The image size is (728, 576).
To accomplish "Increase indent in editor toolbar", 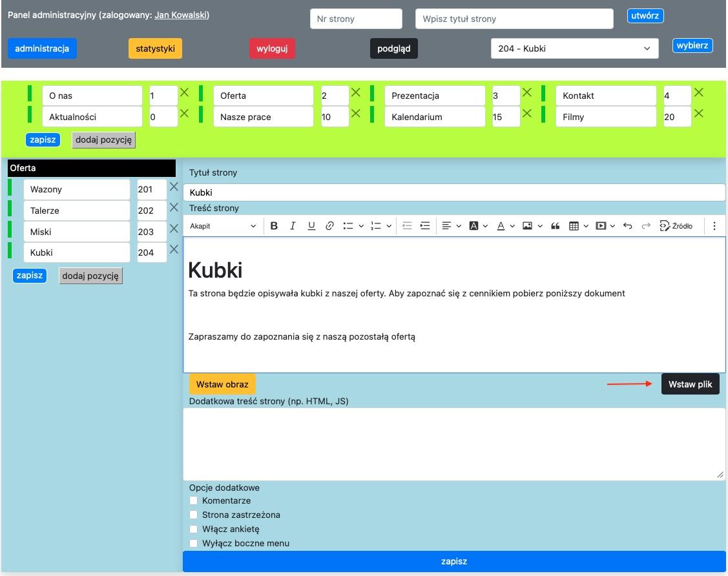I will point(425,226).
